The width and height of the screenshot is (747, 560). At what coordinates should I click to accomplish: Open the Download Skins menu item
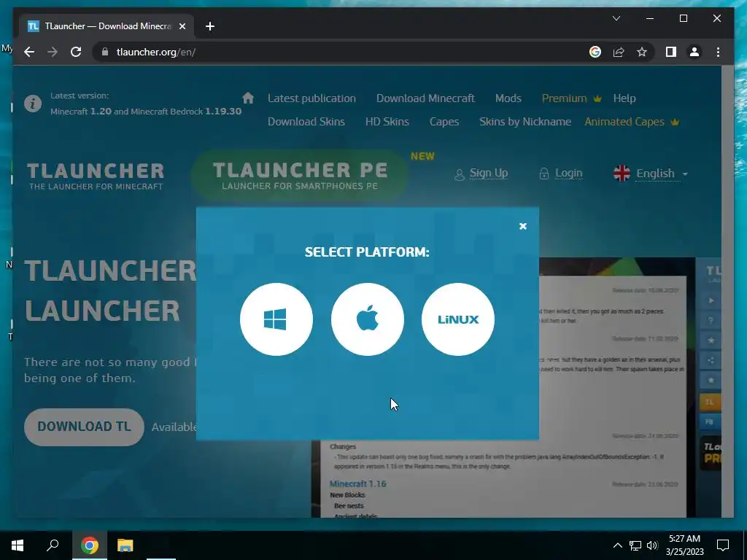pyautogui.click(x=306, y=122)
